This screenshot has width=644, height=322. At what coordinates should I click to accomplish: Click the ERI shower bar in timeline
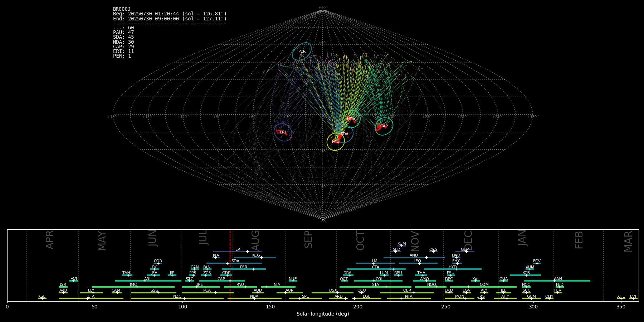coord(238,252)
